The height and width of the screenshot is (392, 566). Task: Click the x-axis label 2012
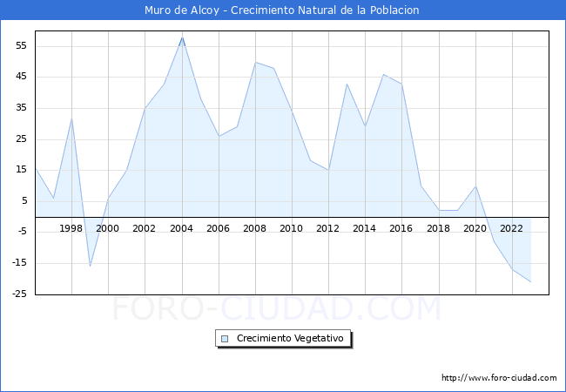tap(327, 228)
